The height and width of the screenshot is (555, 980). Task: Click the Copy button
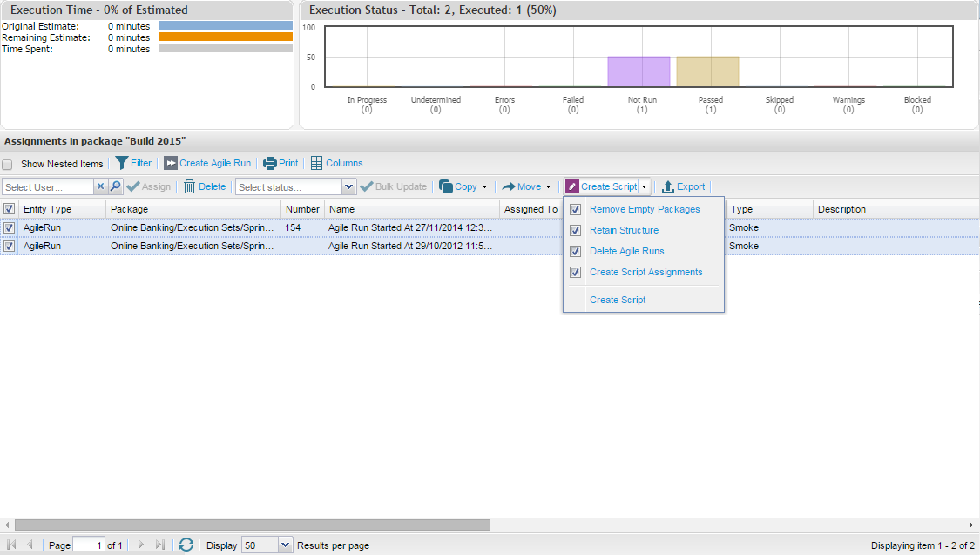coord(458,186)
